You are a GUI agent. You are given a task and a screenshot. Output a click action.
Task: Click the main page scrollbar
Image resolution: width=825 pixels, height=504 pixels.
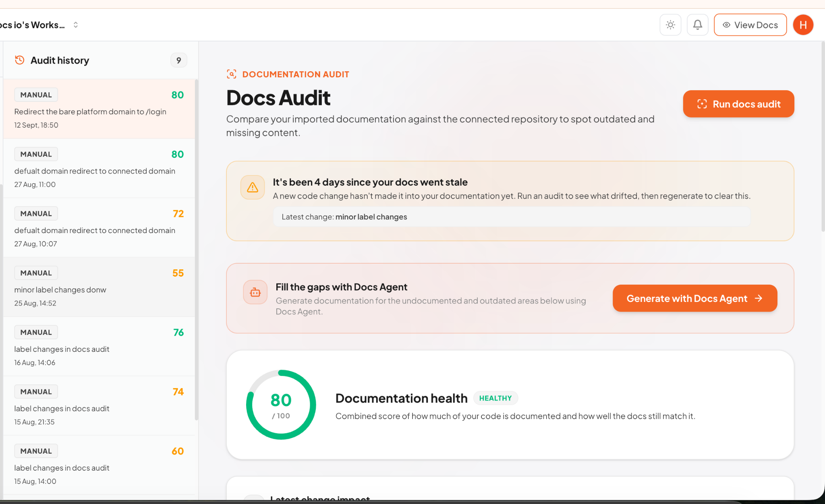(x=823, y=137)
